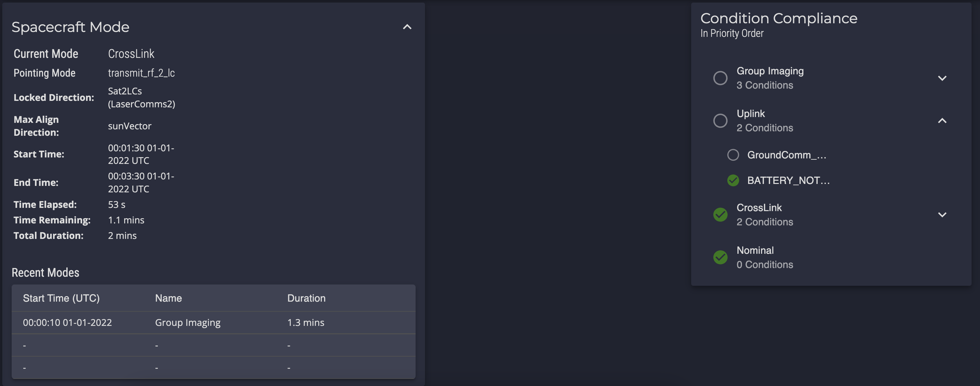
Task: Select the Group Imaging recent mode entry
Action: (x=213, y=322)
